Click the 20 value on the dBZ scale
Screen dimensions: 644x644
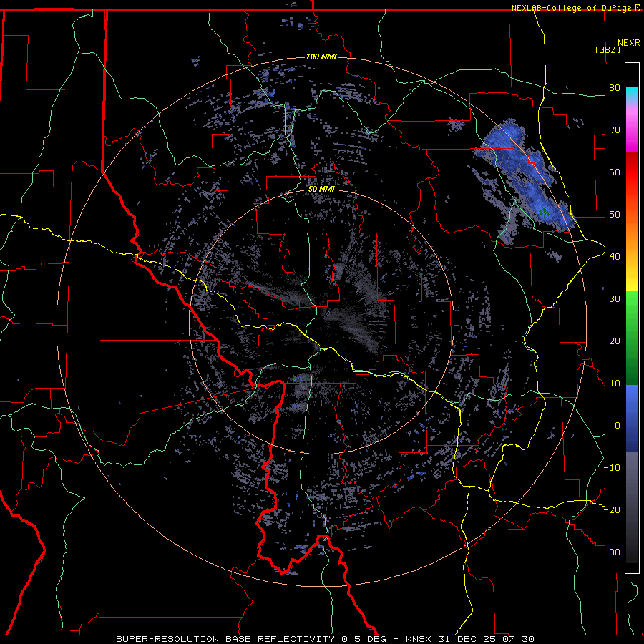(615, 341)
